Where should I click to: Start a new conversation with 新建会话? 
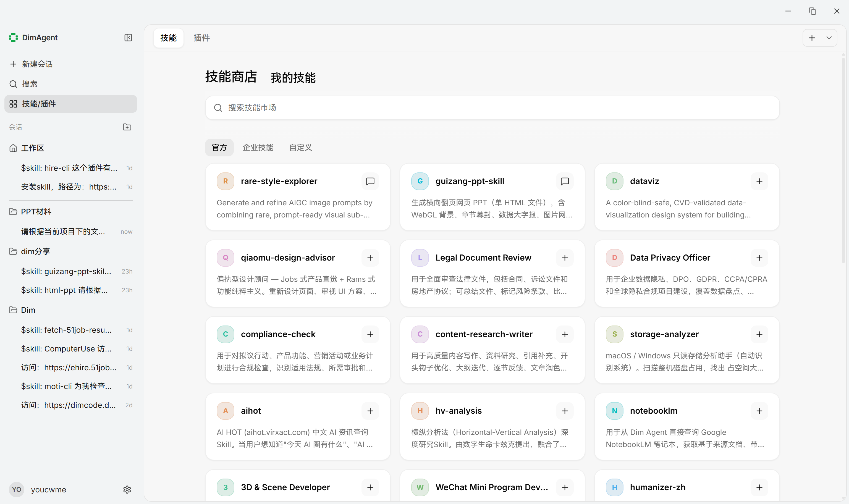[71, 64]
